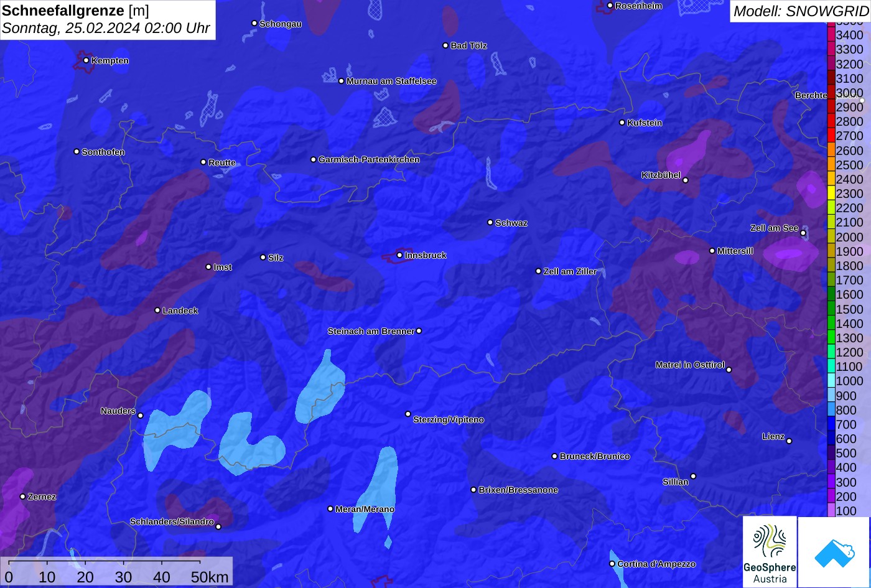Click the Schwaz marker dot

point(490,222)
